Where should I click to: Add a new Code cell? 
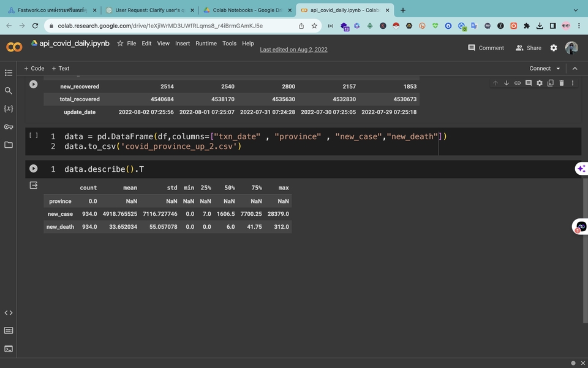click(x=34, y=69)
